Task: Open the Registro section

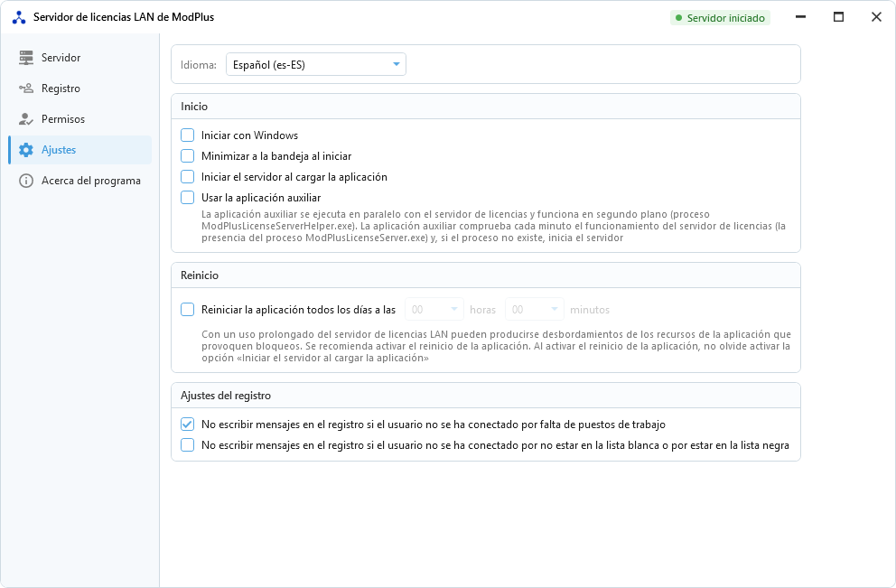Action: (80, 89)
